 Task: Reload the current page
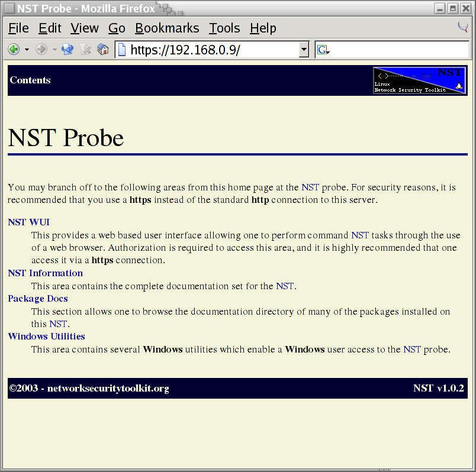(67, 49)
